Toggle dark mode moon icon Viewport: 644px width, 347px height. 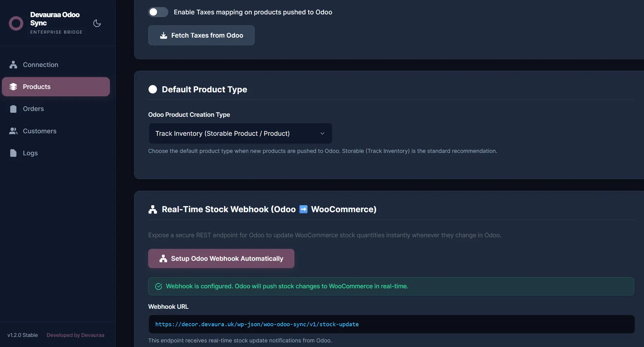pos(97,23)
